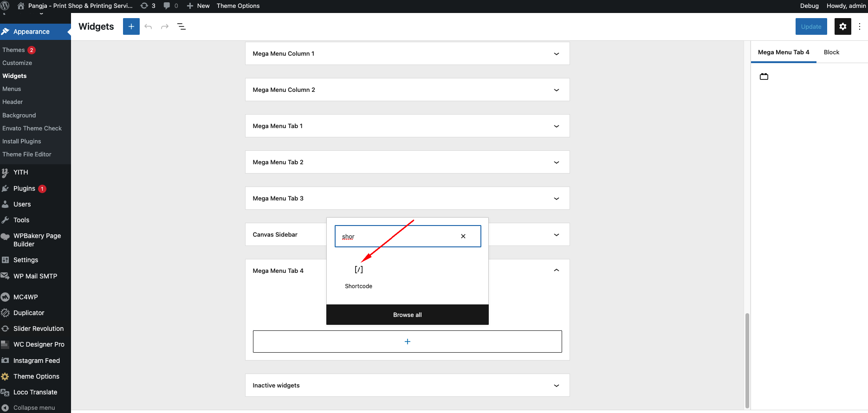This screenshot has height=413, width=868.
Task: Open the three-dot Options menu
Action: [860, 26]
